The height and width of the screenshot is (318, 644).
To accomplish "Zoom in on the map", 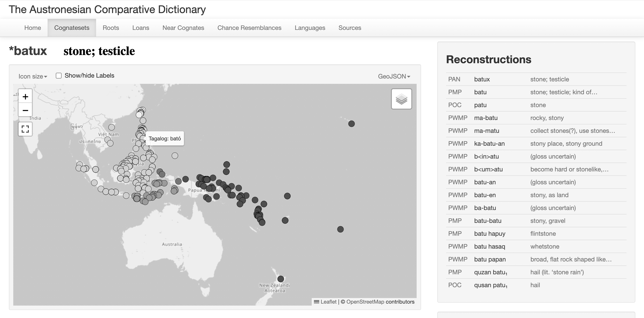I will pyautogui.click(x=25, y=97).
